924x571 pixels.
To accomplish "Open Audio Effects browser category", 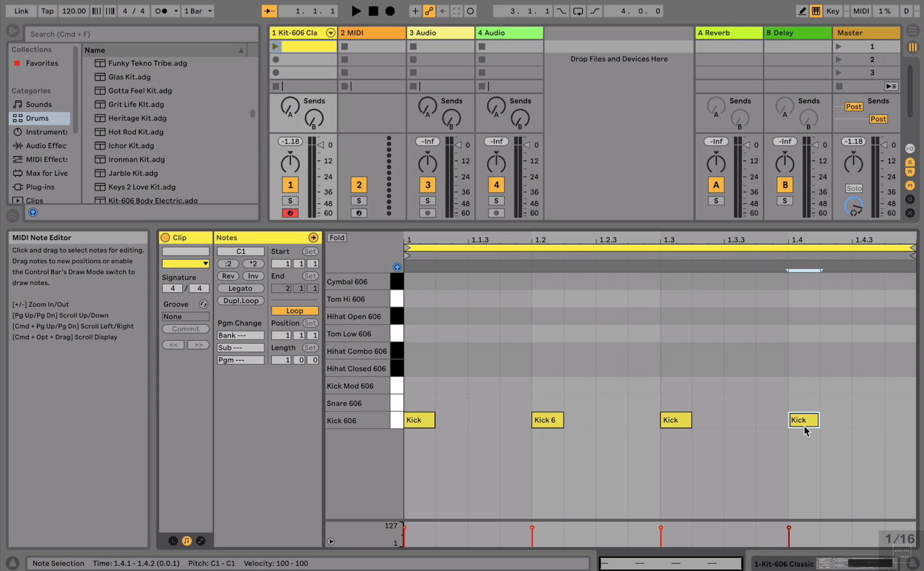I will [46, 146].
